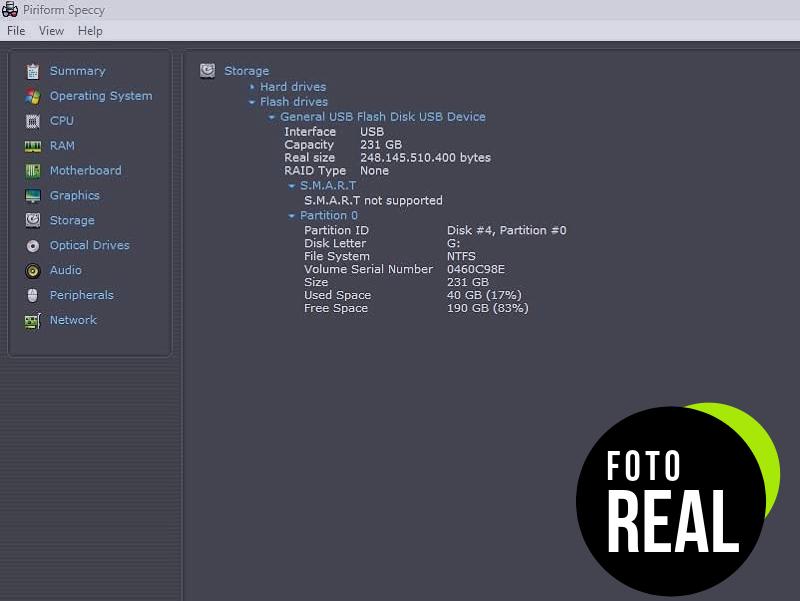Collapse the Partition 0 arrow
This screenshot has width=800, height=601.
[291, 216]
